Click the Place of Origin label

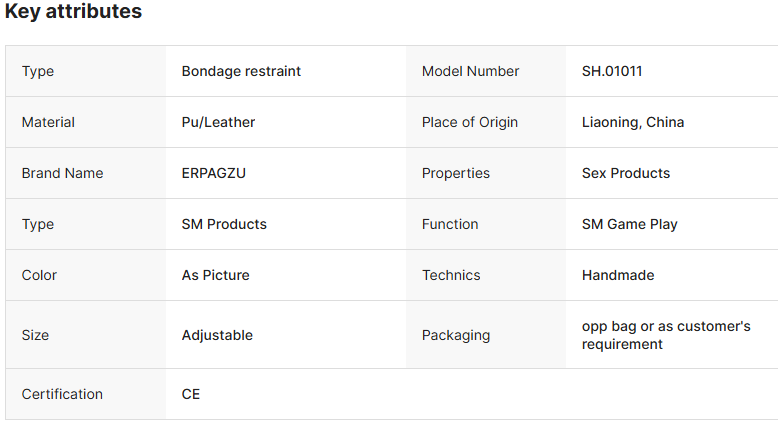(470, 122)
